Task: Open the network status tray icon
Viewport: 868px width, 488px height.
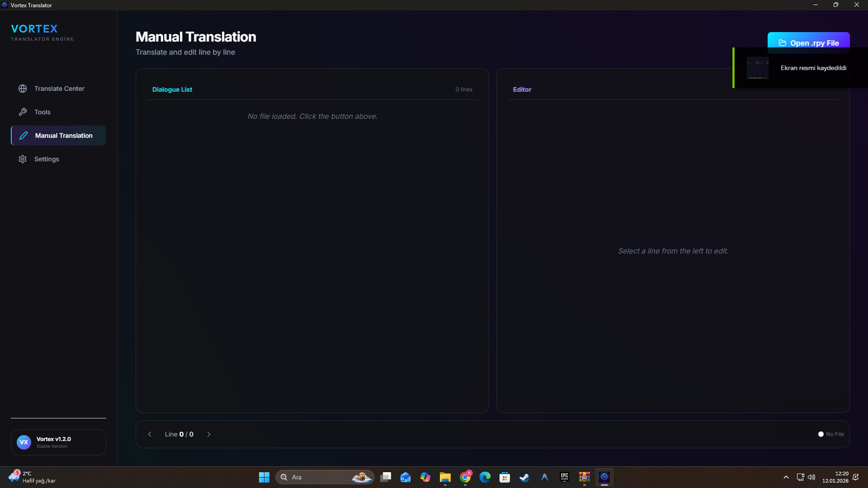Action: tap(800, 477)
